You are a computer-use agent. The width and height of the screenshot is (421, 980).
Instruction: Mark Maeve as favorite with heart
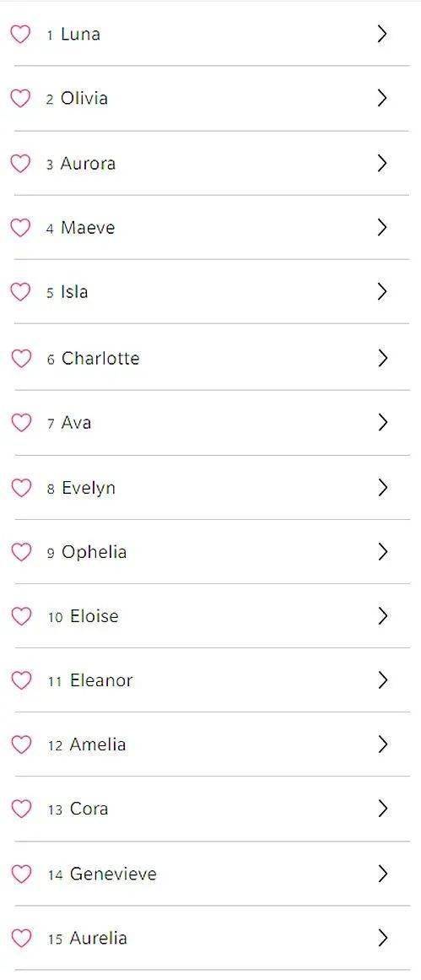pos(20,228)
